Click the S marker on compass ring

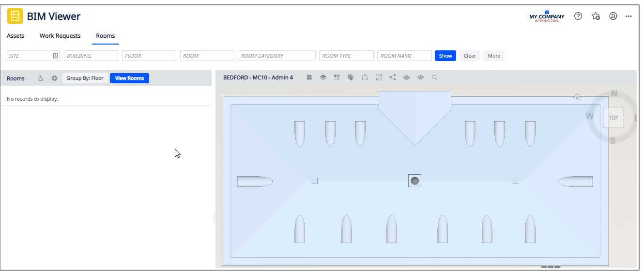point(613,141)
